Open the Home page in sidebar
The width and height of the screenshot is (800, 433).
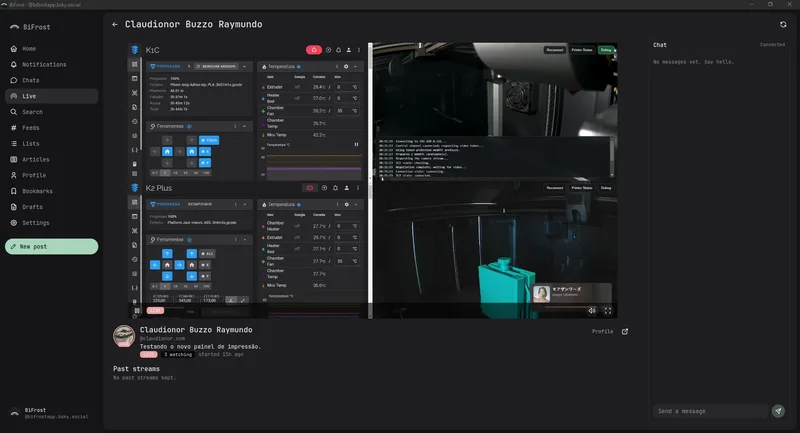(x=51, y=48)
